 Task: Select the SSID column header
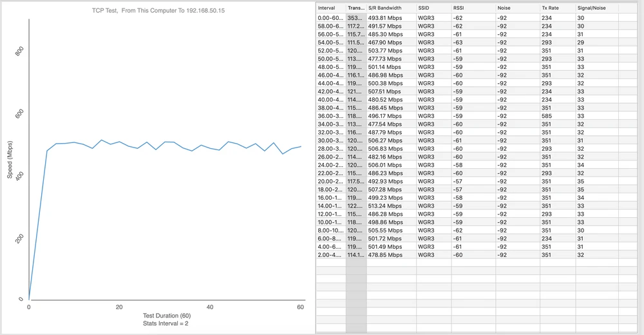point(426,8)
